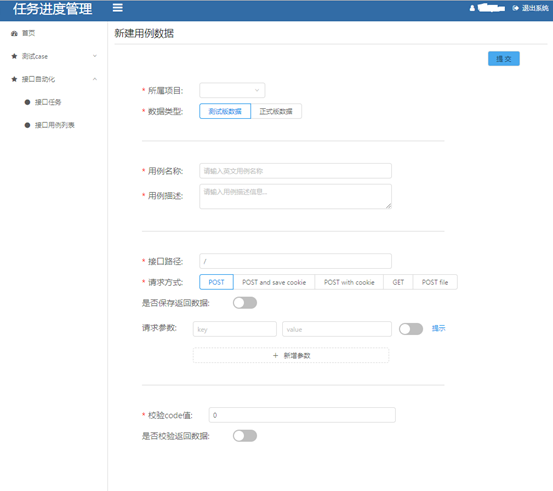Click the username in the header

coord(491,8)
